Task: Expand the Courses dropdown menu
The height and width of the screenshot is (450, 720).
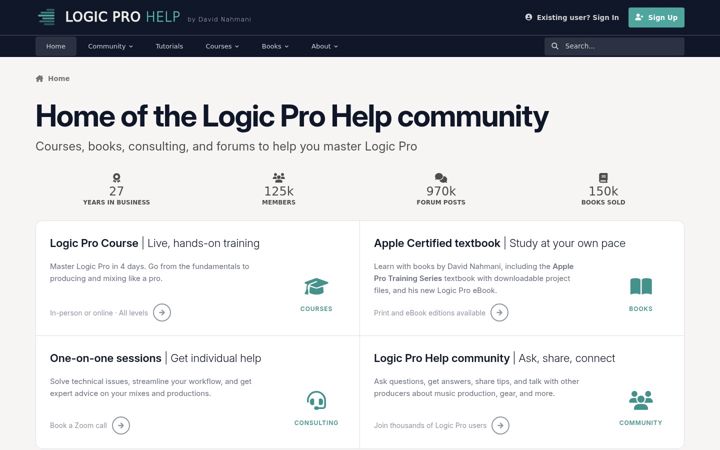Action: click(x=222, y=46)
